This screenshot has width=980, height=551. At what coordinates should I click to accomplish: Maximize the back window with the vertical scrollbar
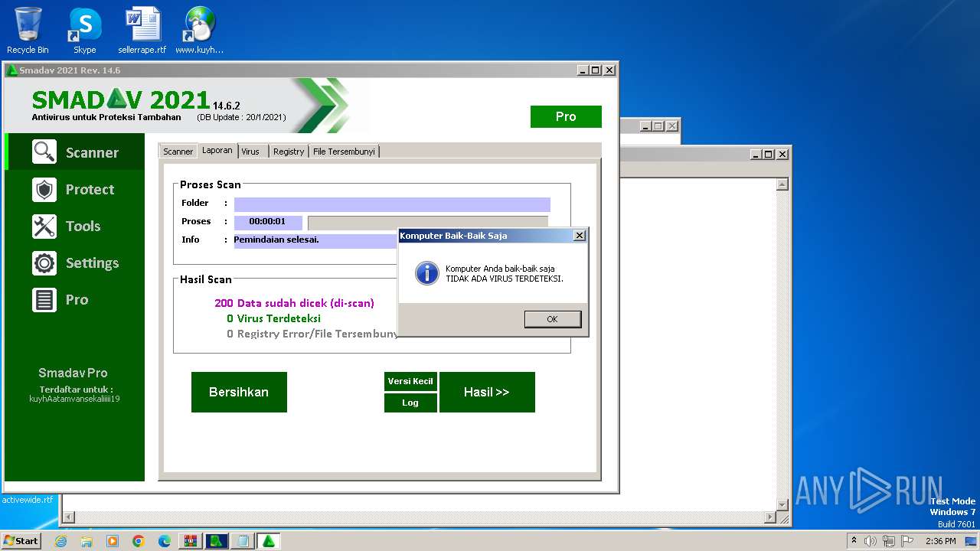[769, 155]
